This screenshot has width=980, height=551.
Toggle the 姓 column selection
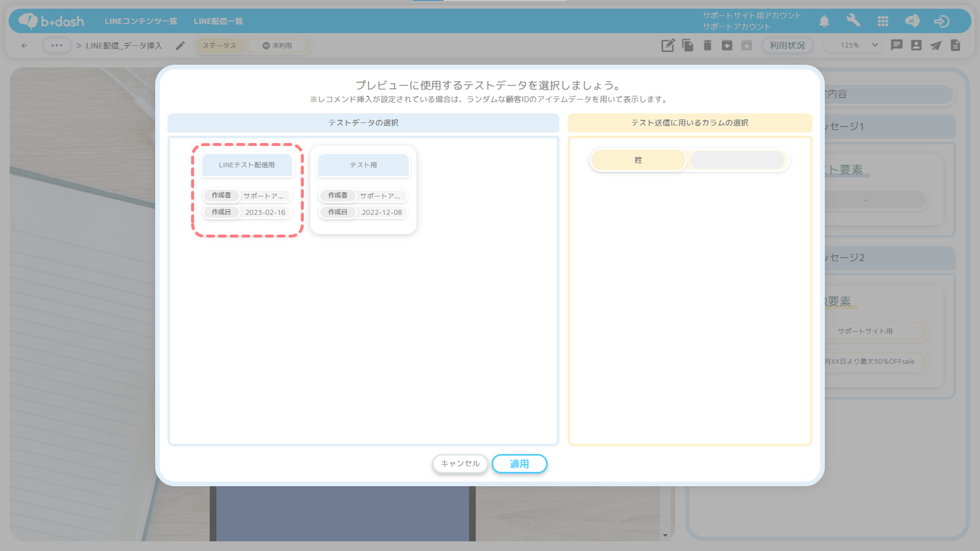pos(637,160)
